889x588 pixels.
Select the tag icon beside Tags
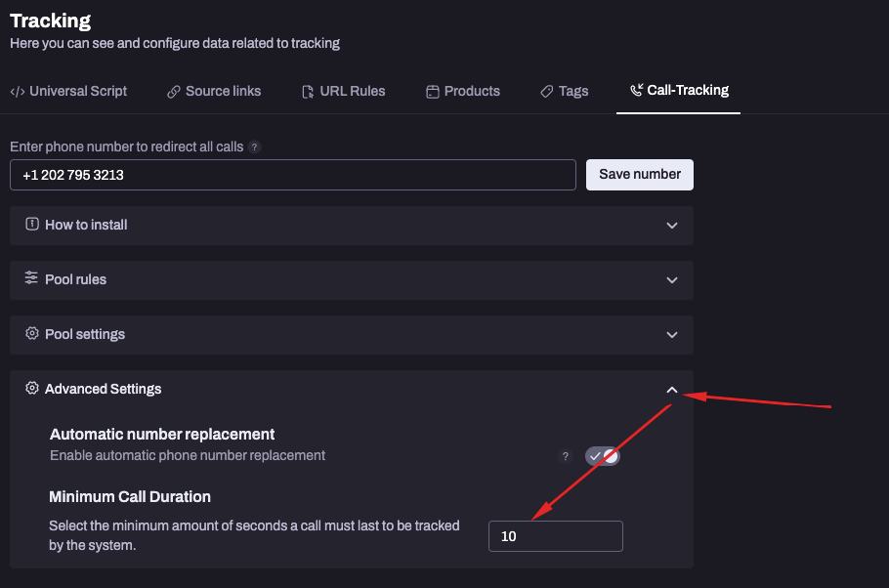coord(546,91)
